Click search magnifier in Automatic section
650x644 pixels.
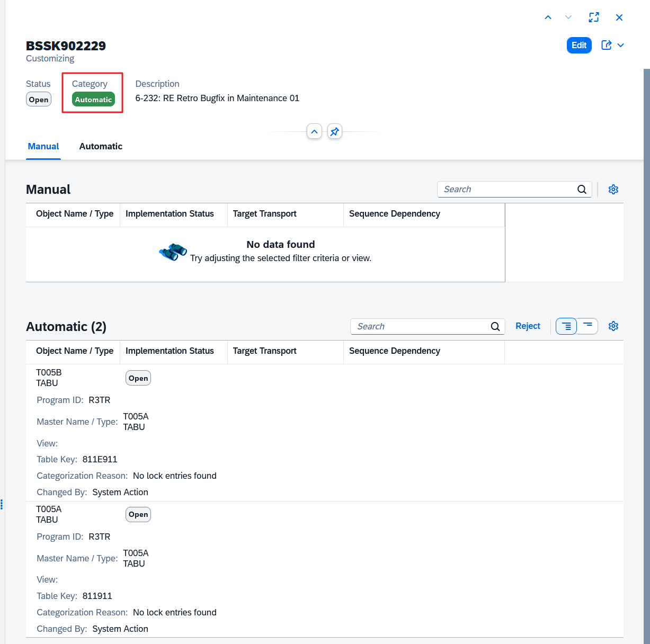coord(495,327)
